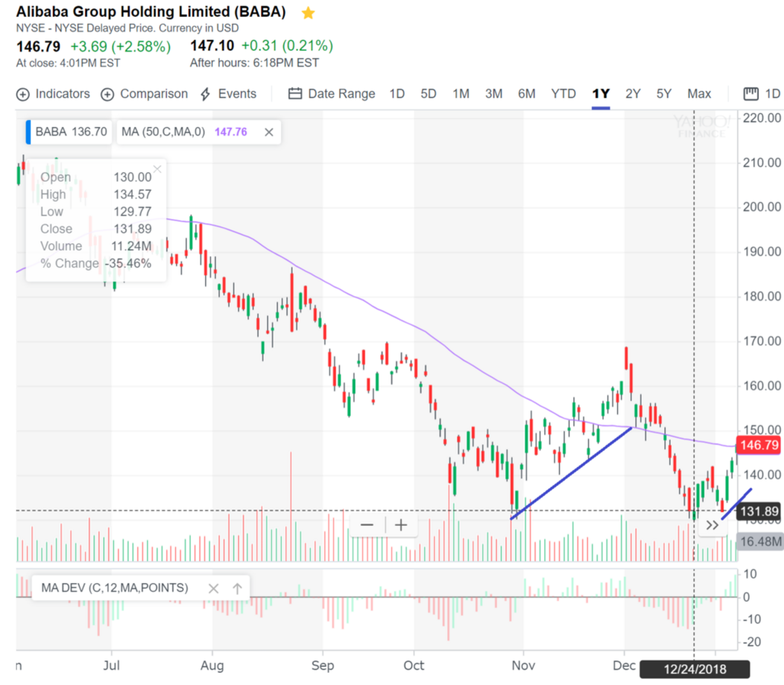Select the 1Y range

(x=601, y=94)
